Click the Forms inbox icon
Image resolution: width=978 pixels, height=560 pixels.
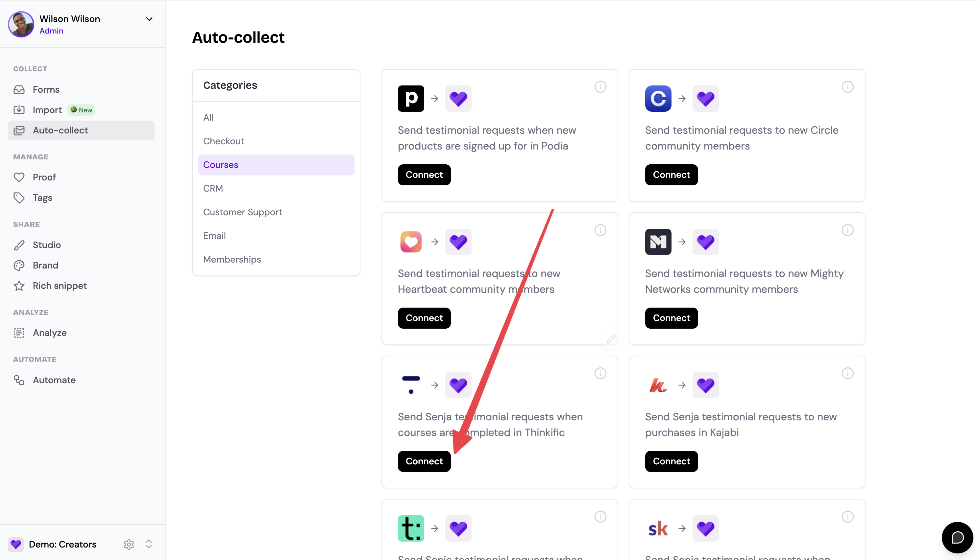19,90
